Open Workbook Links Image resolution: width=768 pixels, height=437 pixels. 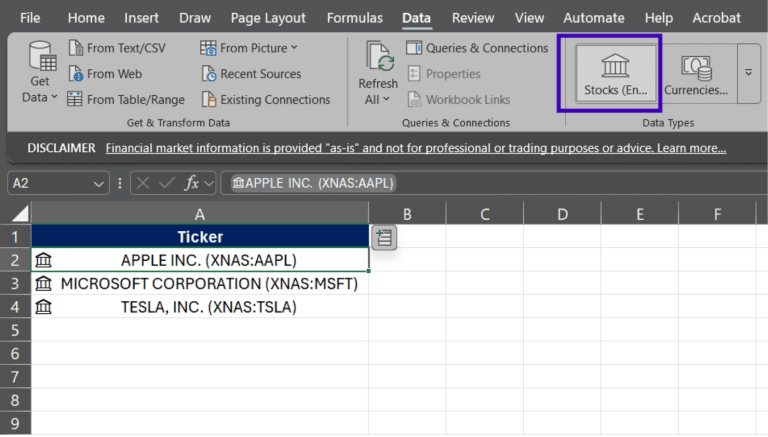click(459, 99)
